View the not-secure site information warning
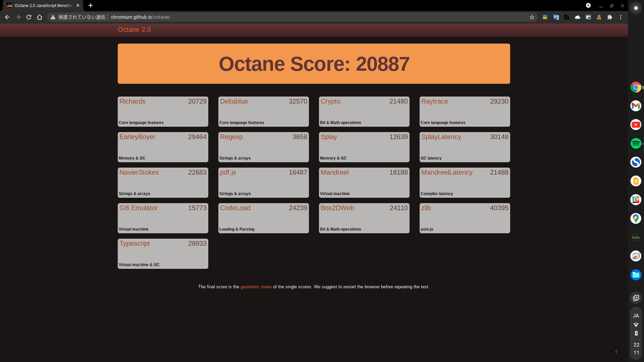 (x=78, y=17)
